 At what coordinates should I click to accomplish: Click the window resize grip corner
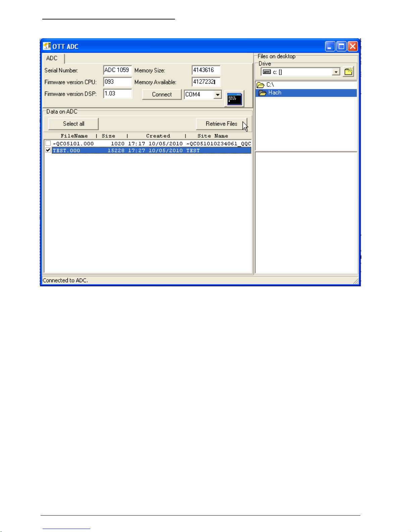point(356,281)
